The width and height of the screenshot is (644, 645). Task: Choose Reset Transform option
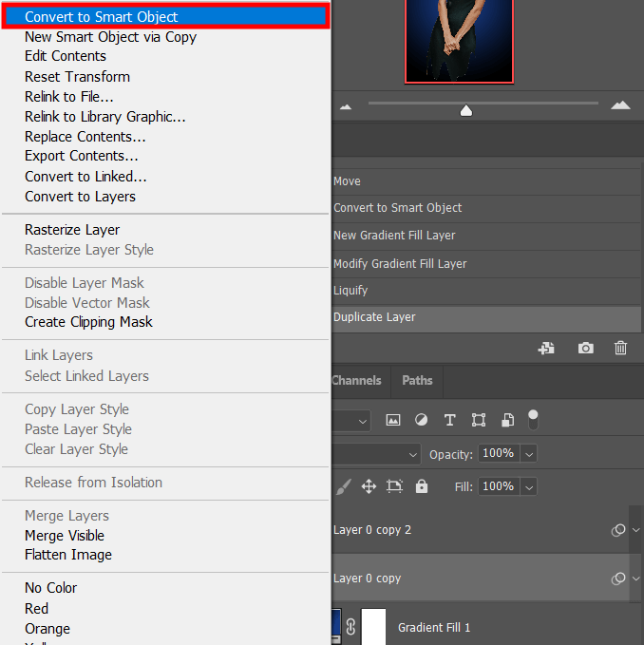[x=77, y=77]
